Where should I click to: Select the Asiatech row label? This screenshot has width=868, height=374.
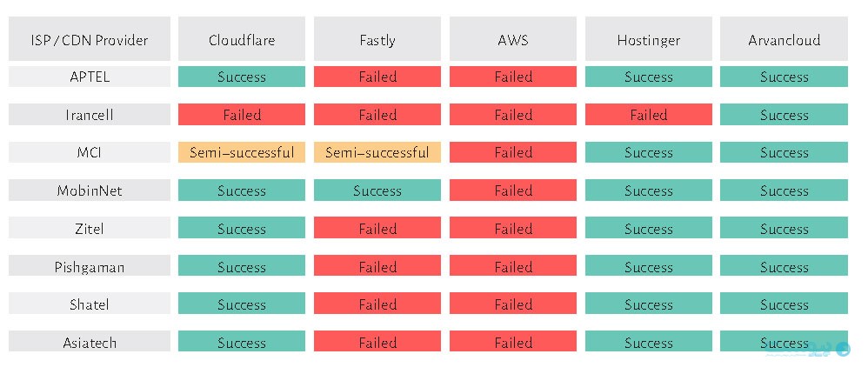coord(89,341)
